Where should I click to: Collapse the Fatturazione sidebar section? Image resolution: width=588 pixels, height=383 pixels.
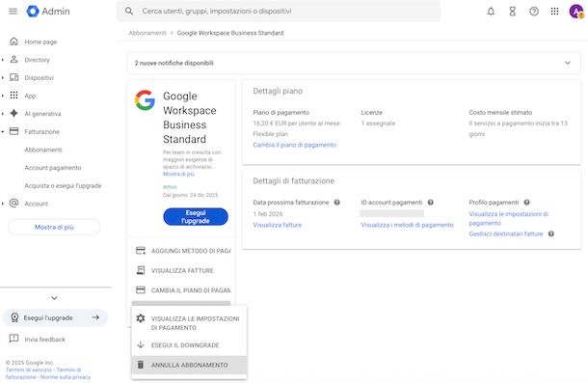click(x=3, y=132)
